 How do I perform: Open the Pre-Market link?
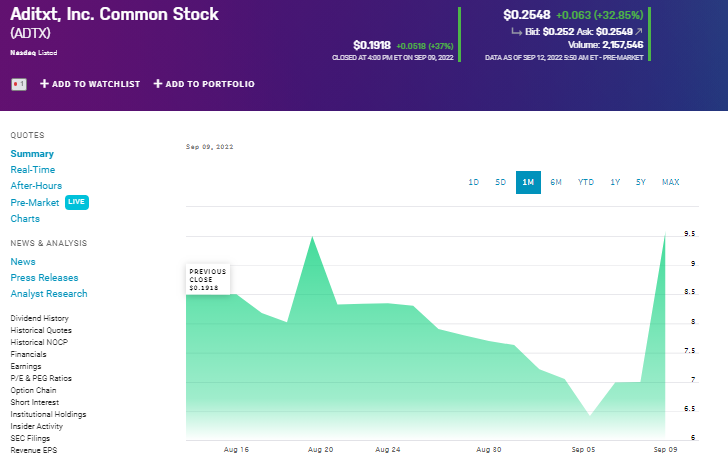(35, 202)
